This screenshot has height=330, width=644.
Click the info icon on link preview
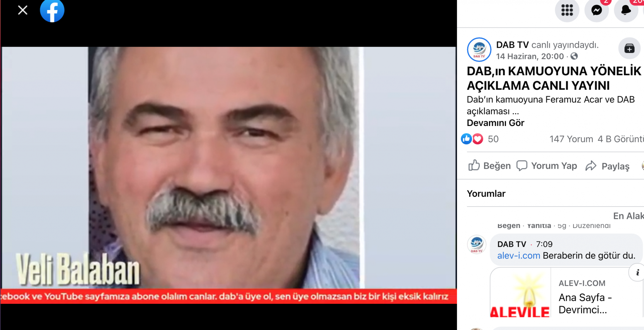(x=637, y=272)
